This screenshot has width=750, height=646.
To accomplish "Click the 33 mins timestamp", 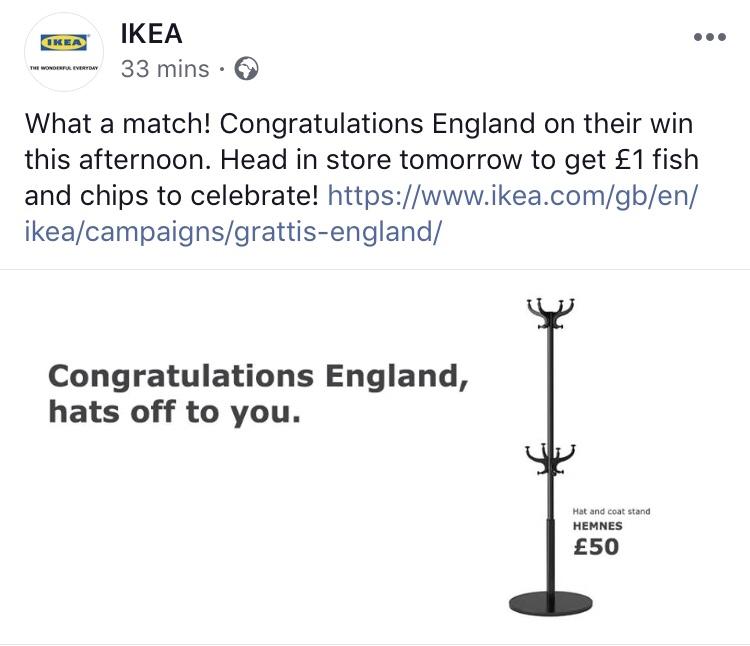I will click(165, 69).
